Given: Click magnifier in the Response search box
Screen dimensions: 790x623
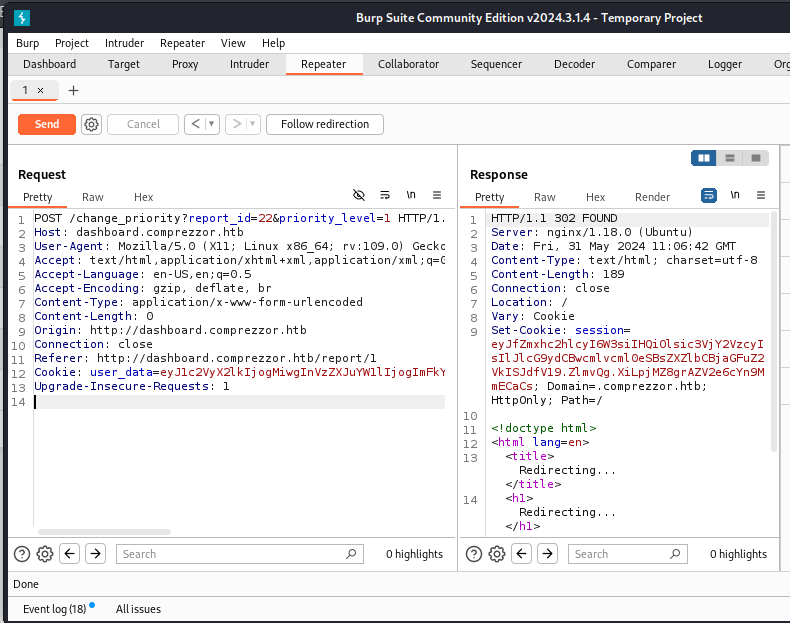Looking at the screenshot, I should 675,554.
